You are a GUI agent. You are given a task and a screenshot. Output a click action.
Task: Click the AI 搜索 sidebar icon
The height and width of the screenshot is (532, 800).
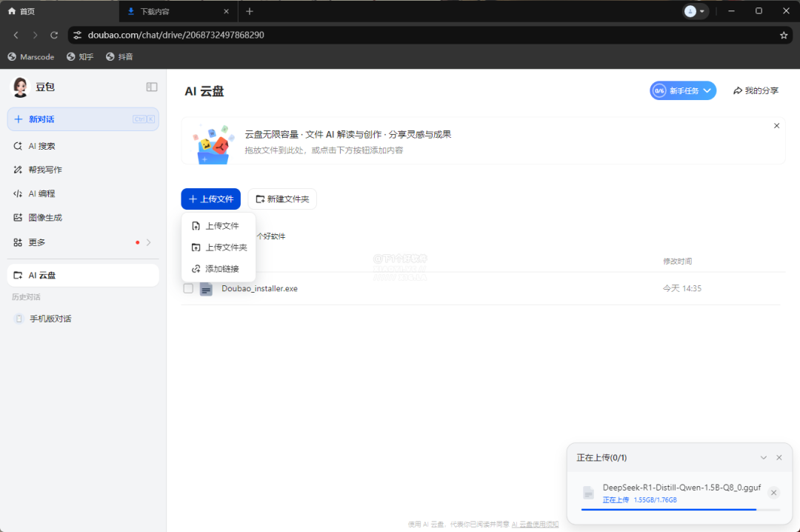pyautogui.click(x=19, y=146)
